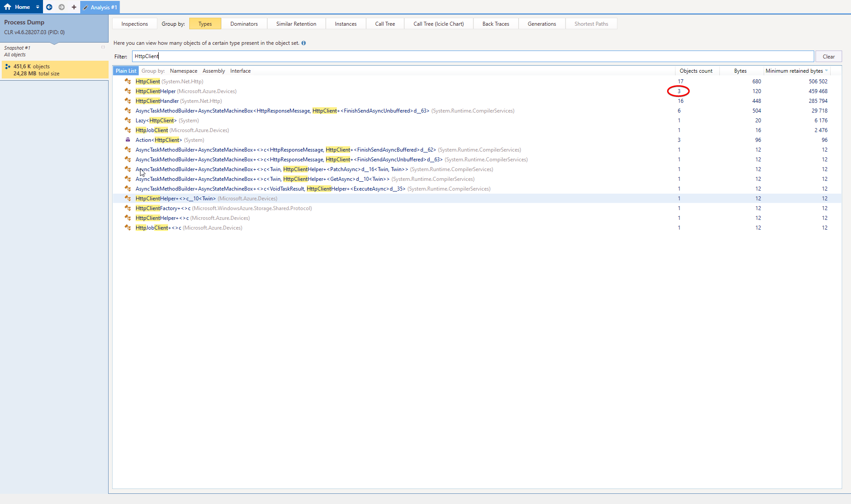
Task: Click the Home icon in the top bar
Action: 7,7
